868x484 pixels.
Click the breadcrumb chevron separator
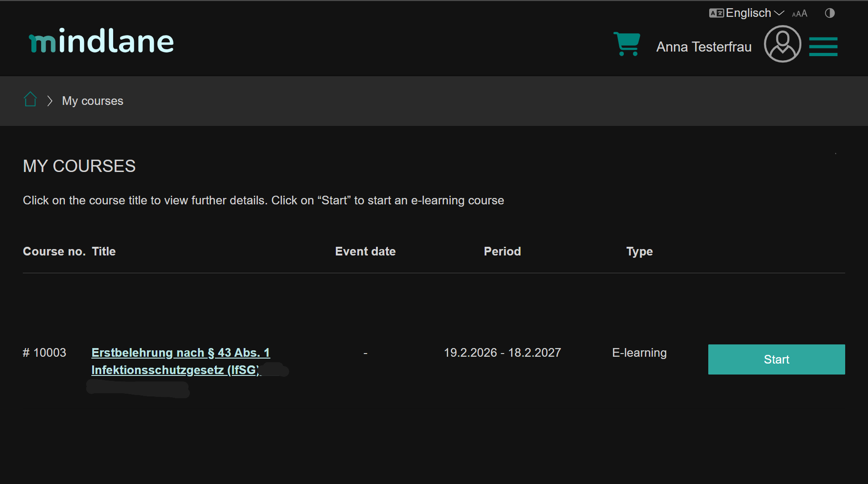click(x=50, y=101)
